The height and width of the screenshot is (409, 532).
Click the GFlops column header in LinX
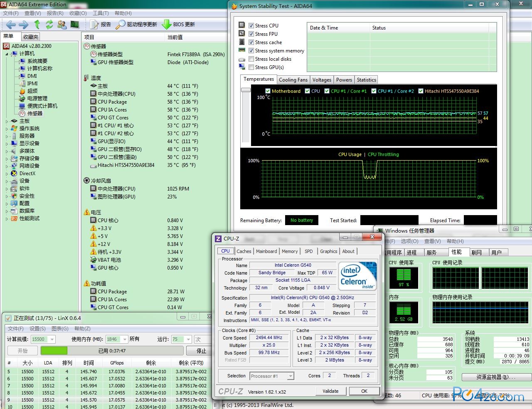point(117,363)
